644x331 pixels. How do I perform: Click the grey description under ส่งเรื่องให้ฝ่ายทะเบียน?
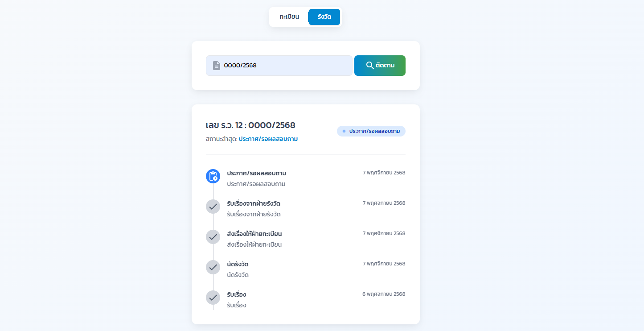254,244
